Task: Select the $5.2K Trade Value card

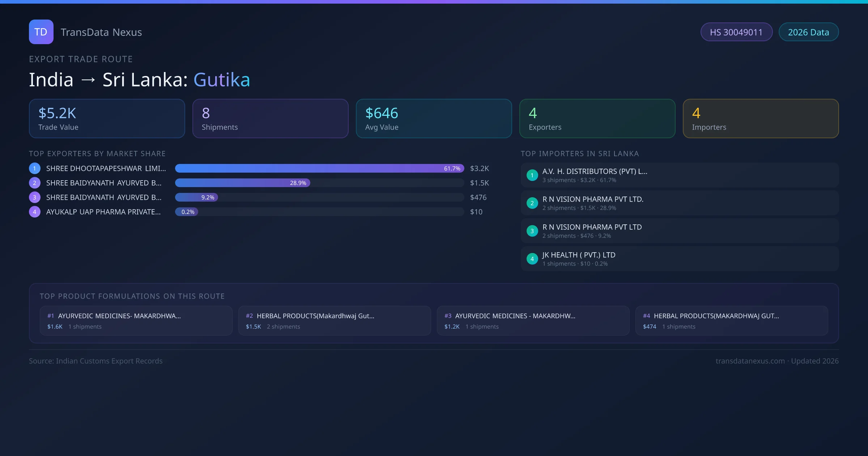Action: [x=107, y=119]
